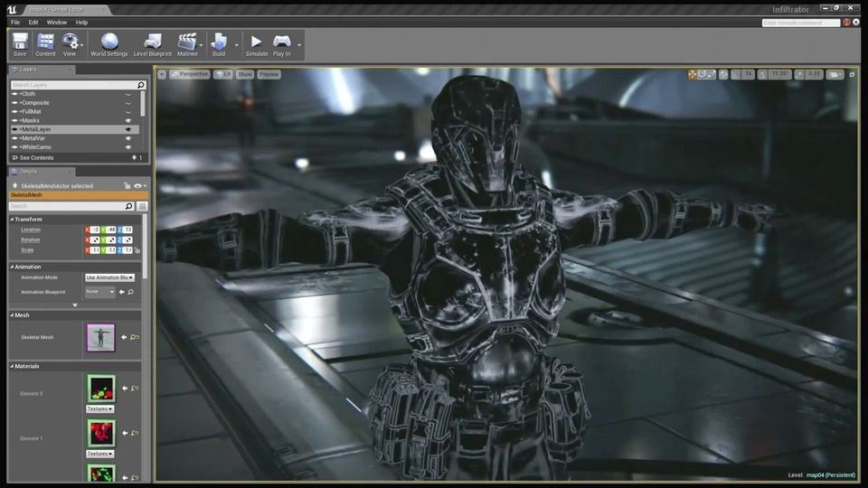Use selected asset arrow for Skeletal Mesh
The width and height of the screenshot is (868, 488).
click(x=124, y=337)
